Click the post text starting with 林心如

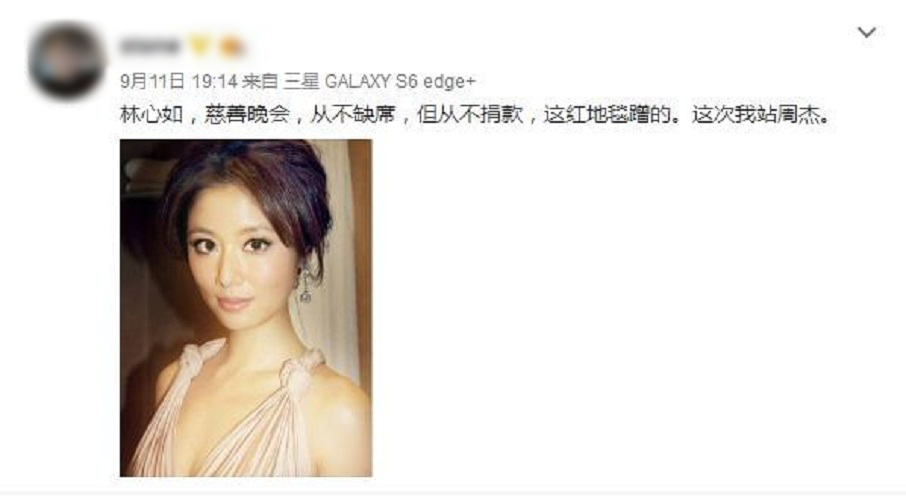point(476,114)
